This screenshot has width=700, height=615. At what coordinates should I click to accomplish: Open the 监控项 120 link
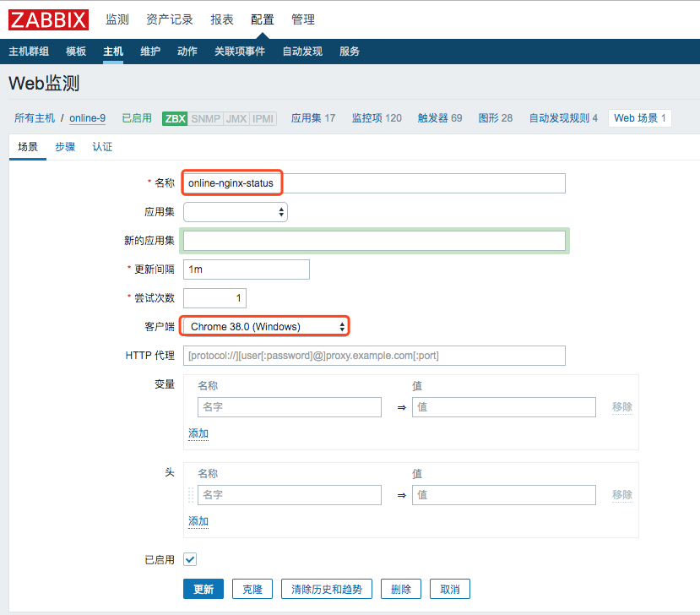pyautogui.click(x=377, y=118)
